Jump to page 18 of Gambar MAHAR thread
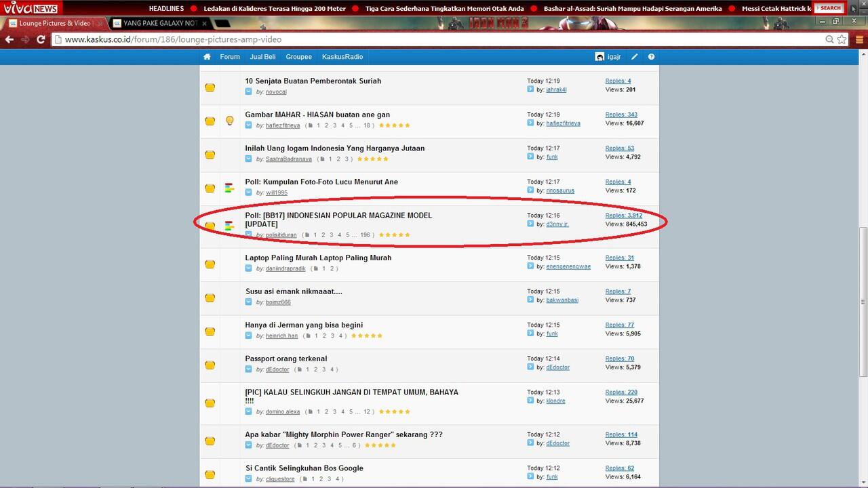Image resolution: width=868 pixels, height=488 pixels. [x=367, y=125]
